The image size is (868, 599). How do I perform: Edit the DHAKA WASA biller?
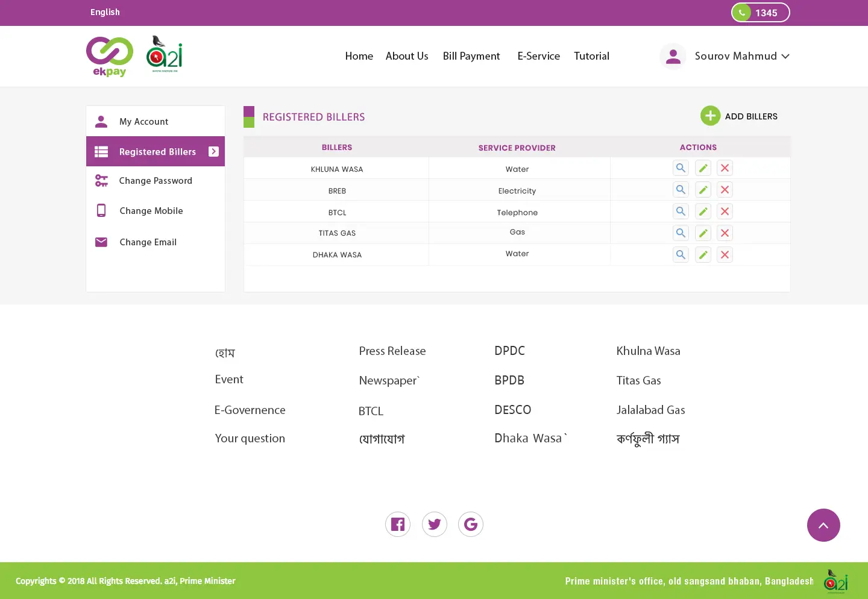[703, 255]
